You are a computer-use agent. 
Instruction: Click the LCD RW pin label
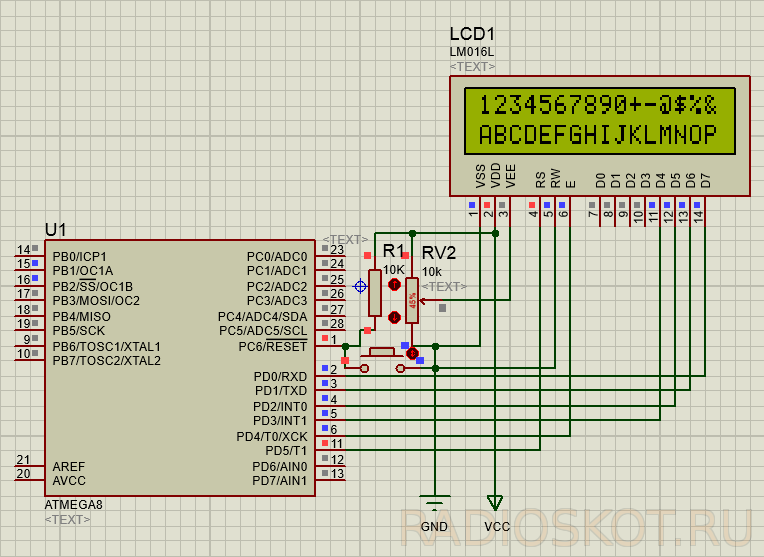click(555, 178)
